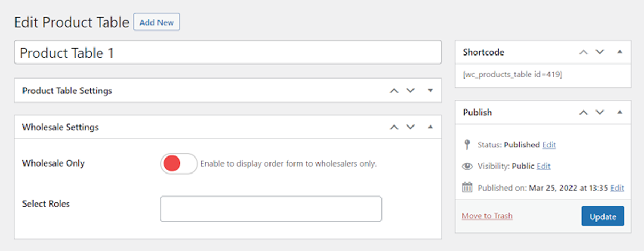This screenshot has height=251, width=644.
Task: Click the Product Table 1 title field
Action: [228, 53]
